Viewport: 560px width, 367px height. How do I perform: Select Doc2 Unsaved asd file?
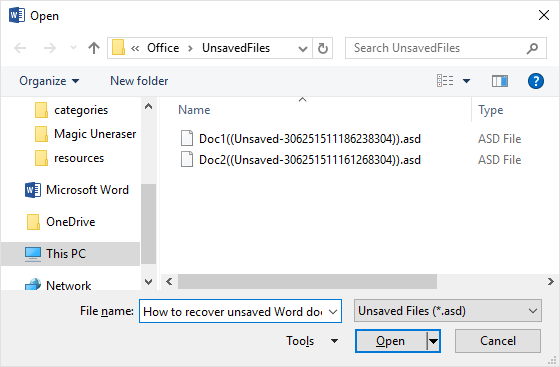click(x=310, y=160)
